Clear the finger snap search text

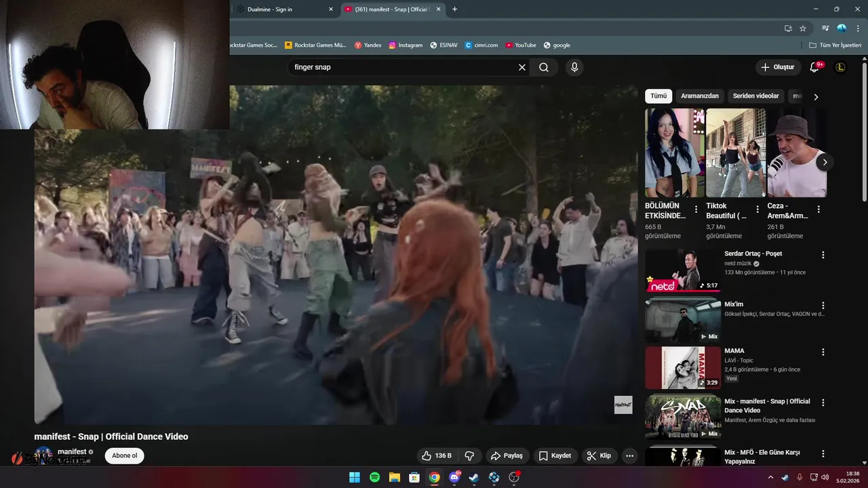(522, 67)
